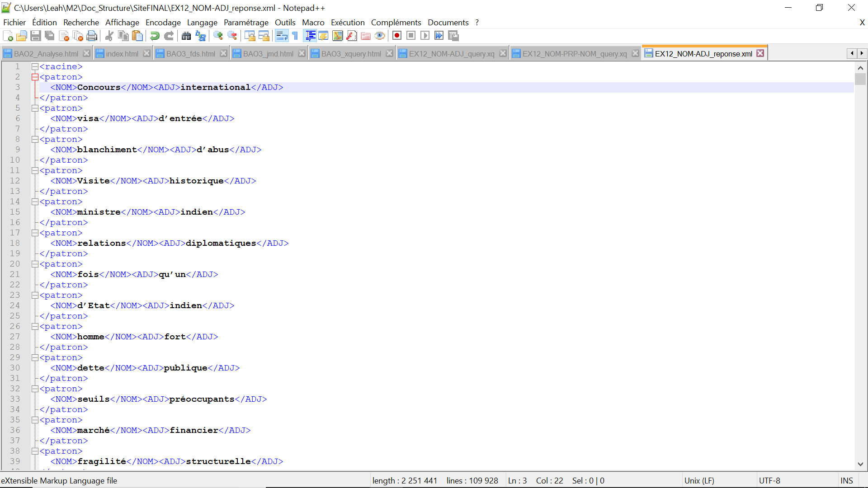
Task: Open the Recherche menu
Action: click(81, 23)
